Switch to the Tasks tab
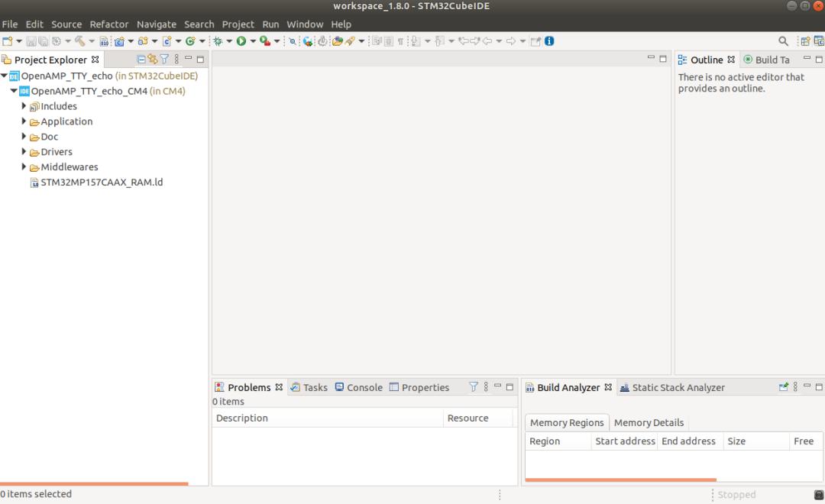This screenshot has width=825, height=504. click(x=309, y=387)
